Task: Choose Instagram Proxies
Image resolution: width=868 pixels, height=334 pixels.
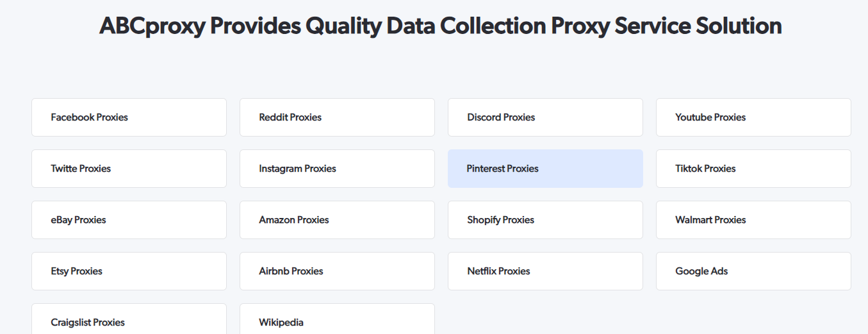Action: 337,169
